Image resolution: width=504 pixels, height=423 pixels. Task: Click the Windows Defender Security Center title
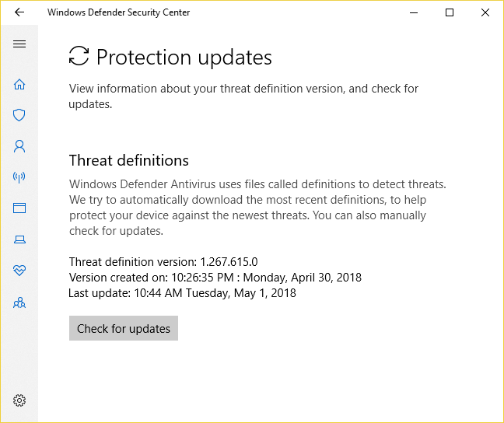tap(118, 12)
